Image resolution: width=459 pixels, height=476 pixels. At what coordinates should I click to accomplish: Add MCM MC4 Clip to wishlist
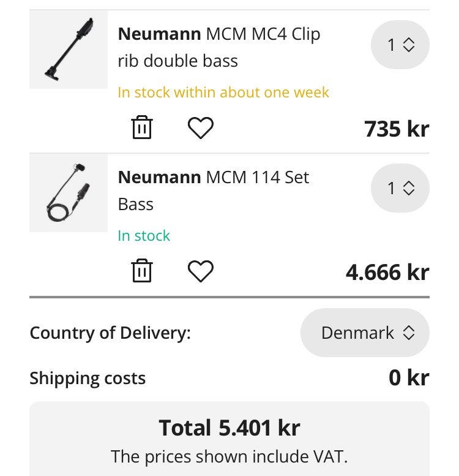[200, 127]
